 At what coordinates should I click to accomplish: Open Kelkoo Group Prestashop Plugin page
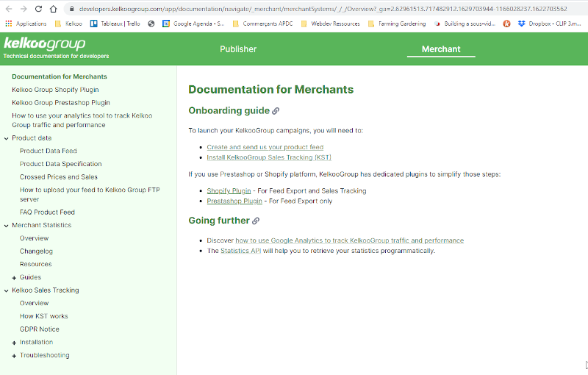(61, 103)
